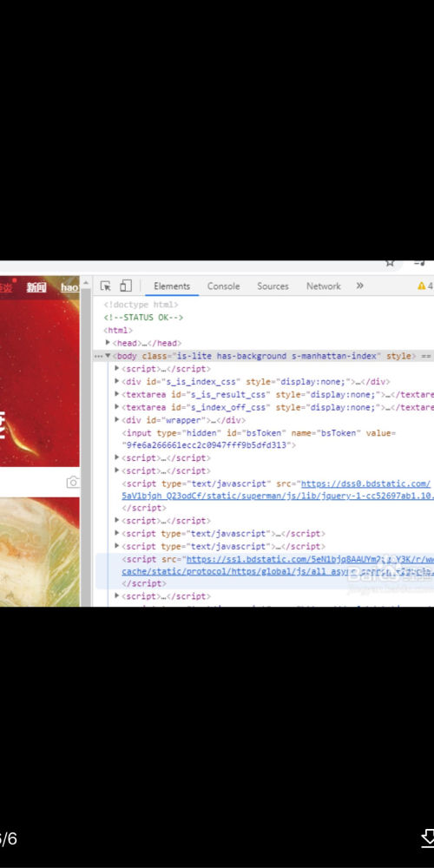Select the bsToken value 9fe6a266661ecc2c0947fff9b5dfd313
This screenshot has width=434, height=868.
pos(208,445)
